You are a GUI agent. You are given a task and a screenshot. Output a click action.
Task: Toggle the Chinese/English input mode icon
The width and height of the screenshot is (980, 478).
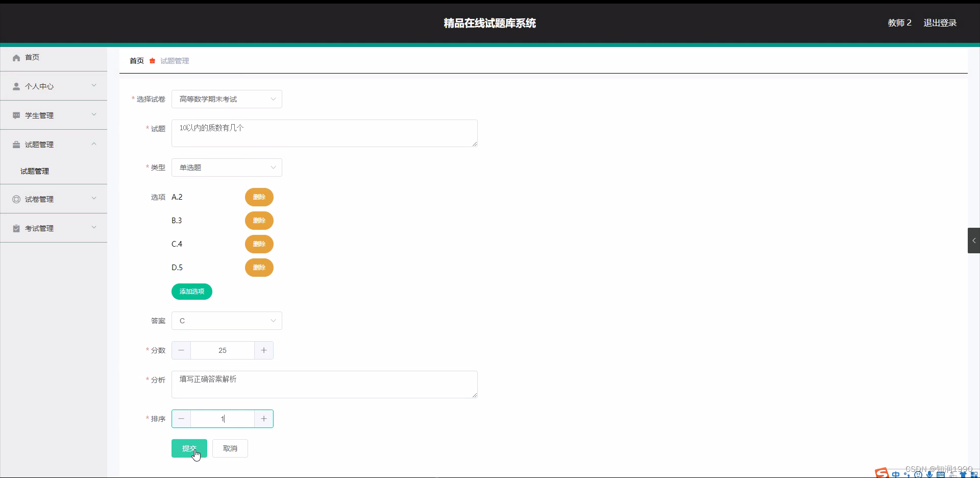point(897,474)
